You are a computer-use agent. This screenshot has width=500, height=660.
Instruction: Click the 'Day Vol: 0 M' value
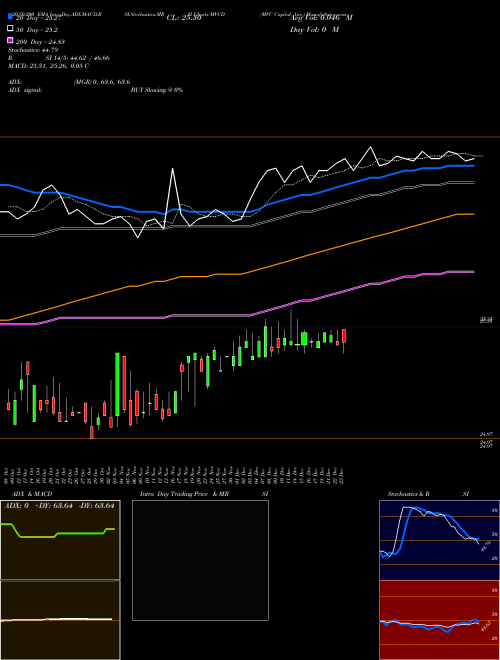(314, 30)
